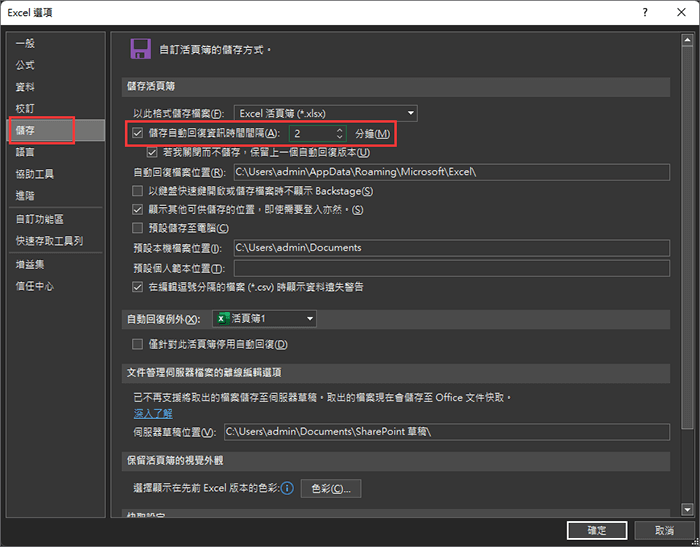This screenshot has width=700, height=547.
Task: Click the 取消 button
Action: point(664,530)
